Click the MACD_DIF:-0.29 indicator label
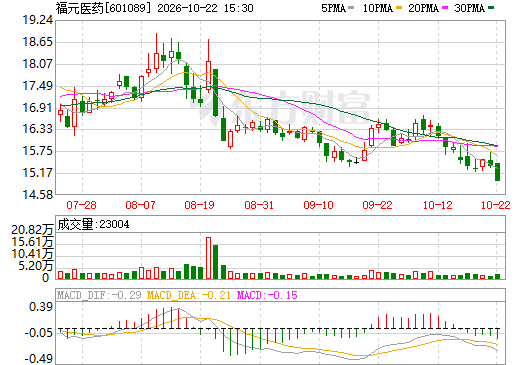The width and height of the screenshot is (520, 365). (x=99, y=295)
